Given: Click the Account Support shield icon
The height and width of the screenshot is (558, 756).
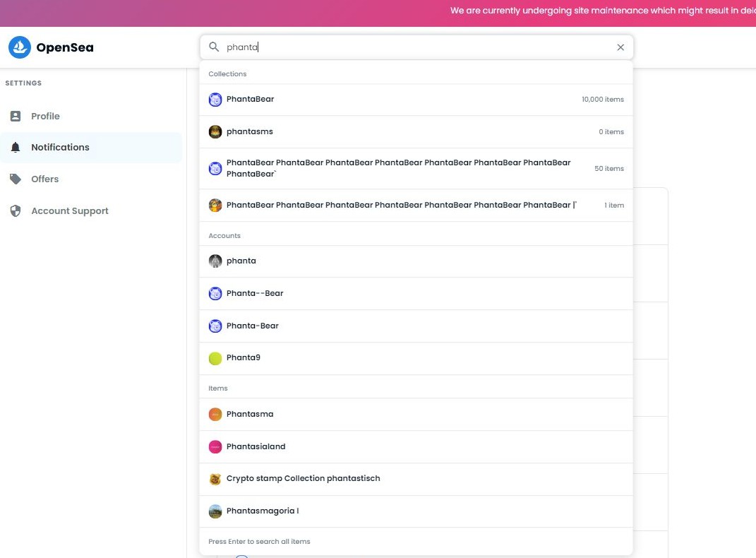Looking at the screenshot, I should (x=16, y=210).
